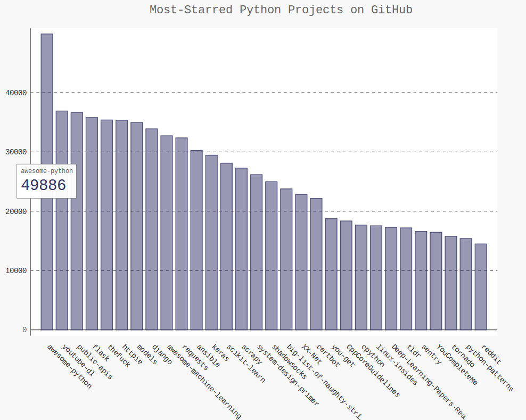
Task: Click the 'shadowsocks' x-axis label
Action: click(x=289, y=362)
